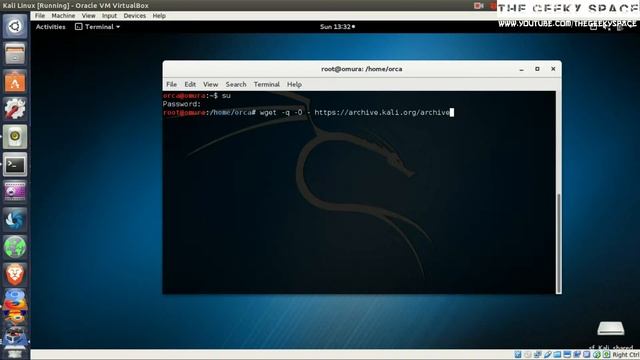
Task: Open the terminal window Edit menu
Action: click(x=190, y=84)
